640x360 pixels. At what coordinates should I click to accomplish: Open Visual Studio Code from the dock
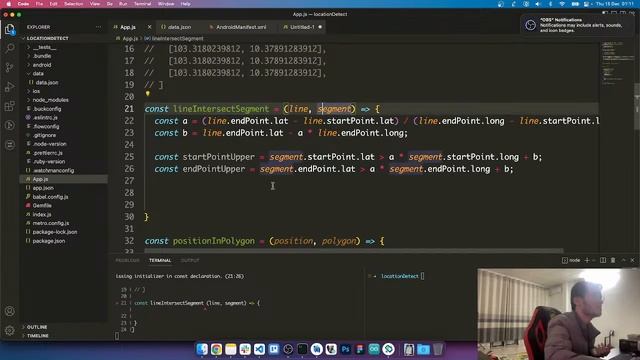tap(260, 349)
